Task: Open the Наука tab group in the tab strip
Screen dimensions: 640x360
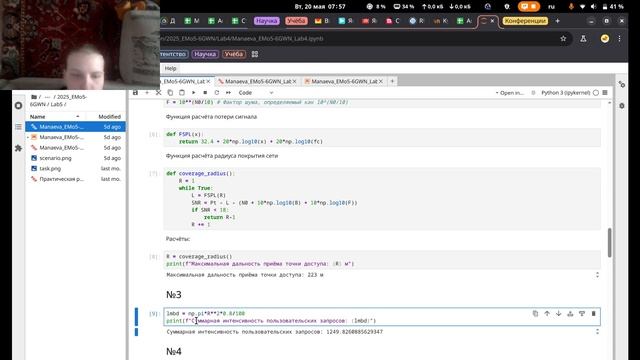Action: point(267,21)
